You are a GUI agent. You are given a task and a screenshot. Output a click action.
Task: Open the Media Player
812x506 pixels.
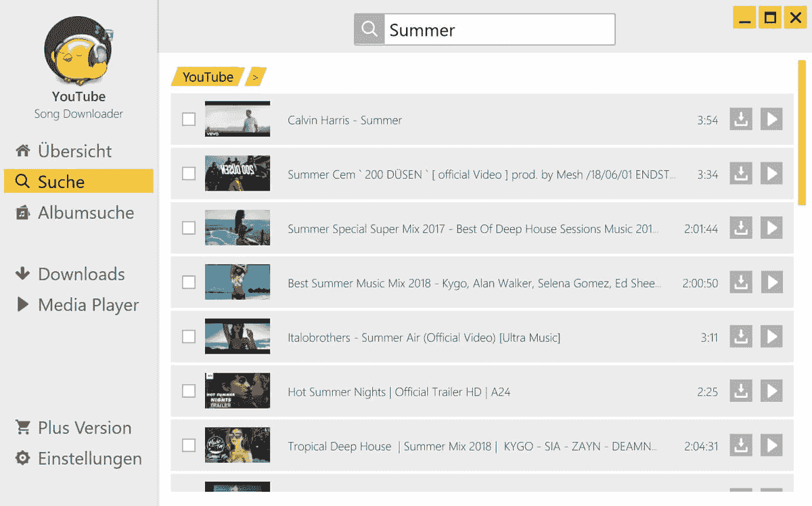point(77,304)
